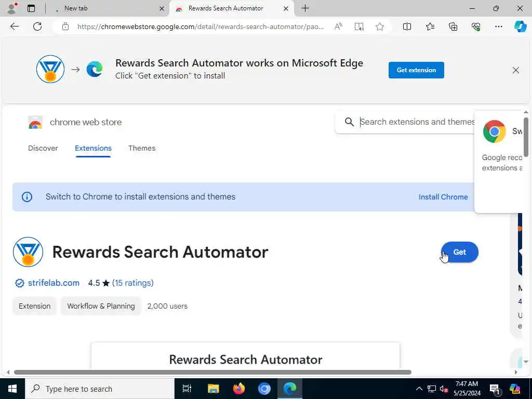Viewport: 532px width, 399px height.
Task: Open the notification center icon
Action: [x=495, y=389]
